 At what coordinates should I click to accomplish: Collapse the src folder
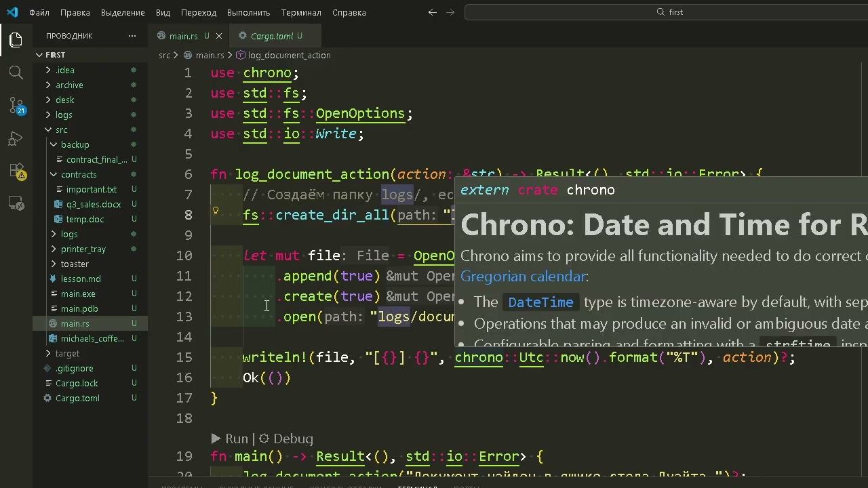48,129
